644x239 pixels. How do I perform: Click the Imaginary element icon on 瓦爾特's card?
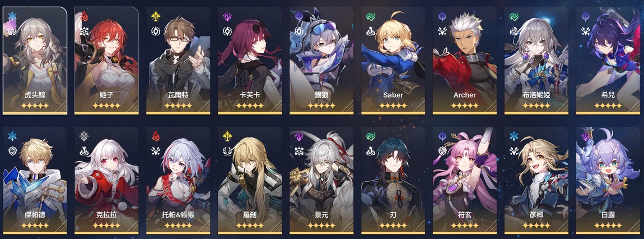click(156, 16)
